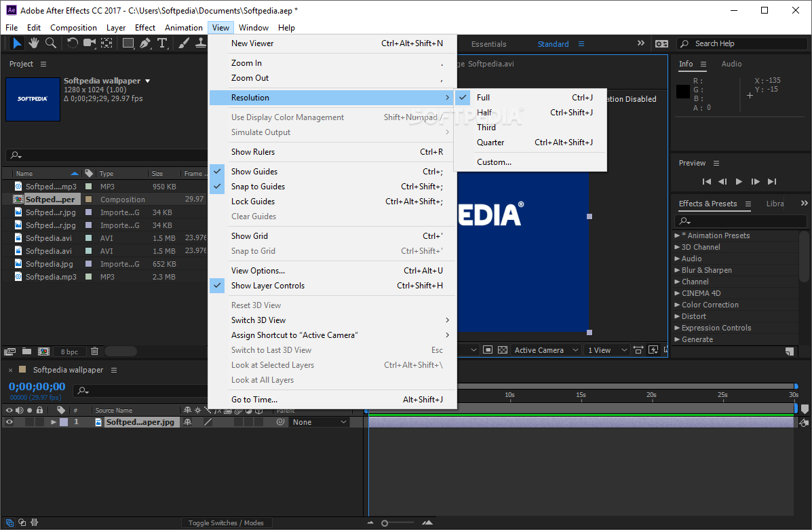Screen dimensions: 812x530
Task: Toggle the transparency grid in viewer
Action: tap(502, 349)
